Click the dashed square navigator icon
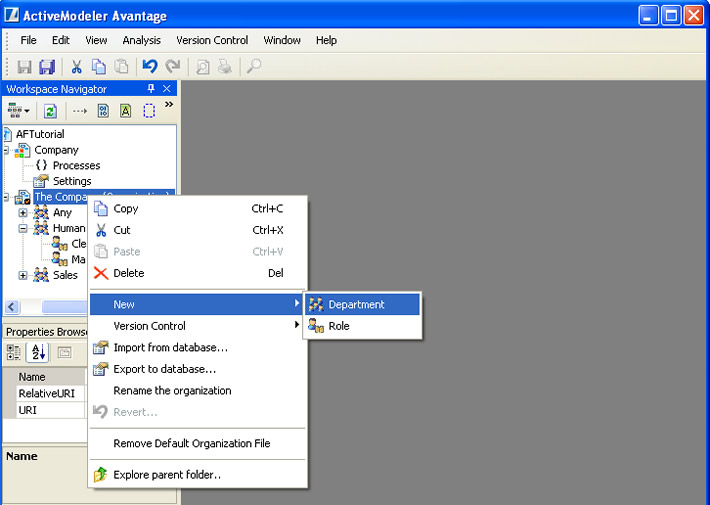Screen dimensions: 710x505 click(149, 111)
